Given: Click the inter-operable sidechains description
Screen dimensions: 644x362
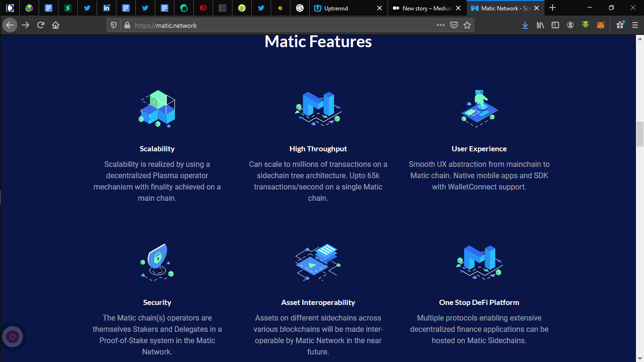Looking at the screenshot, I should tap(318, 335).
